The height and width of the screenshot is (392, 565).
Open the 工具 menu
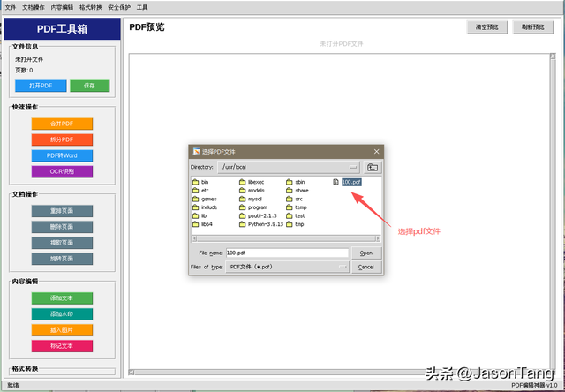[x=142, y=7]
